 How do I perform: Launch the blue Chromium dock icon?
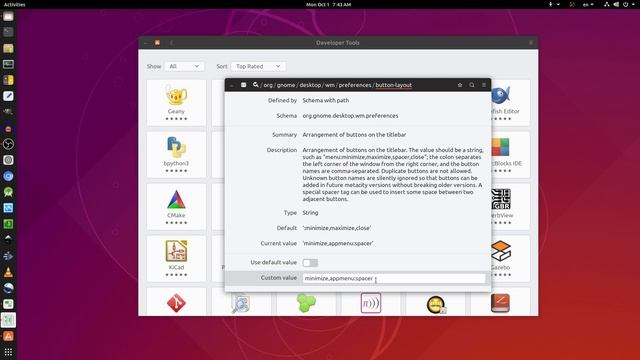click(8, 176)
